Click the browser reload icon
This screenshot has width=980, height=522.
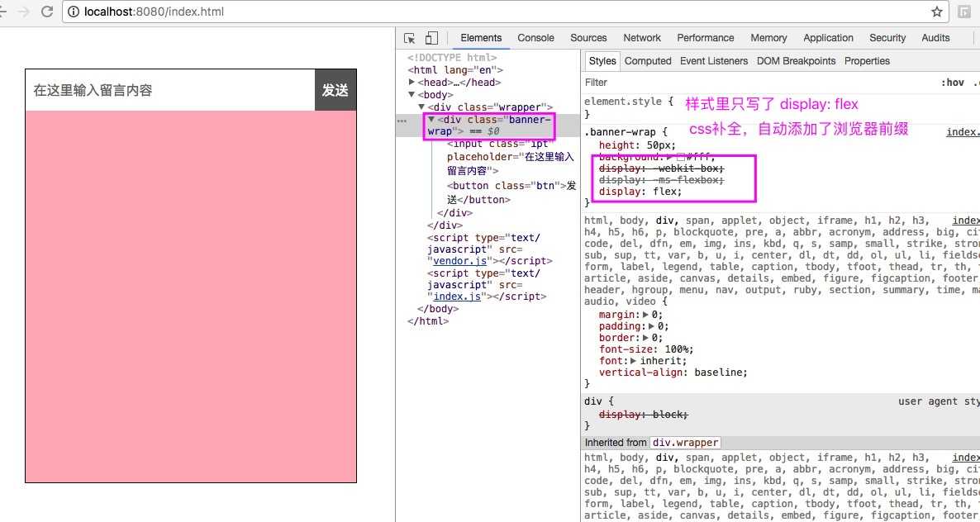[46, 12]
